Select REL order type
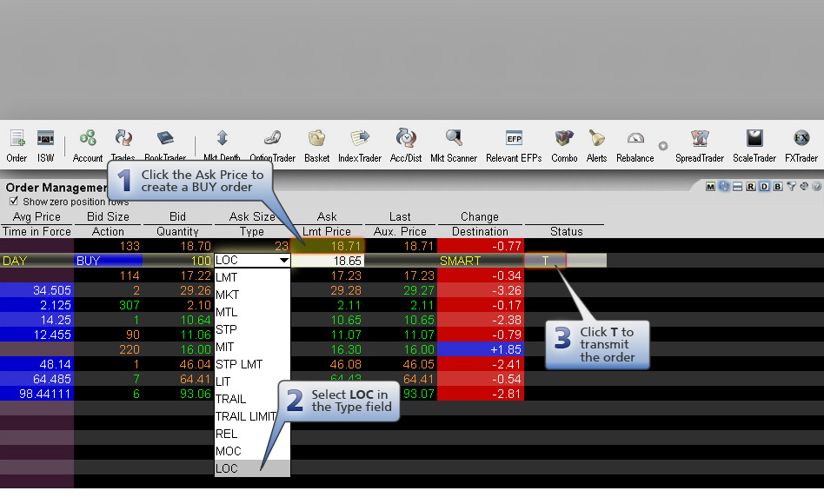824x504 pixels. pos(252,434)
